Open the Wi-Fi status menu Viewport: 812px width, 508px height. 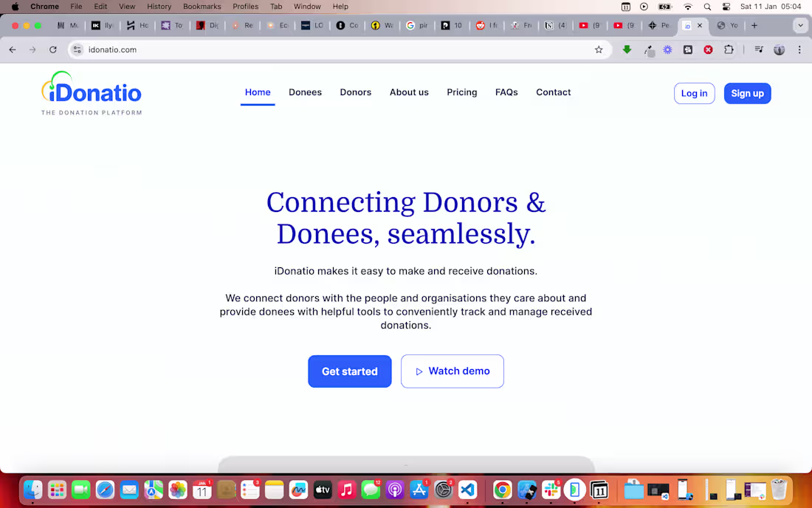(688, 7)
